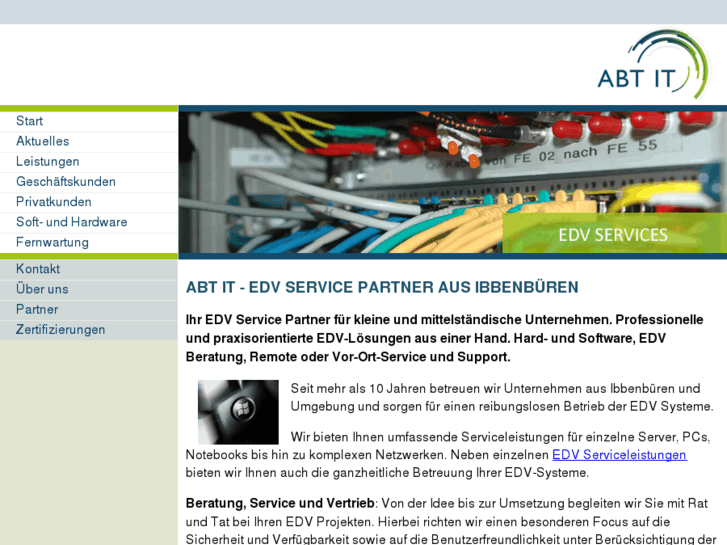
Task: Open the Start menu item
Action: coord(89,121)
